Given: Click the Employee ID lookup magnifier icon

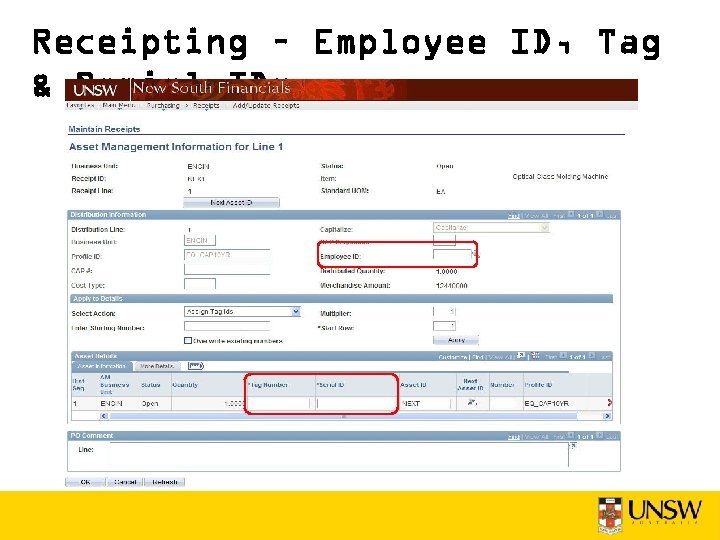Looking at the screenshot, I should click(x=474, y=254).
